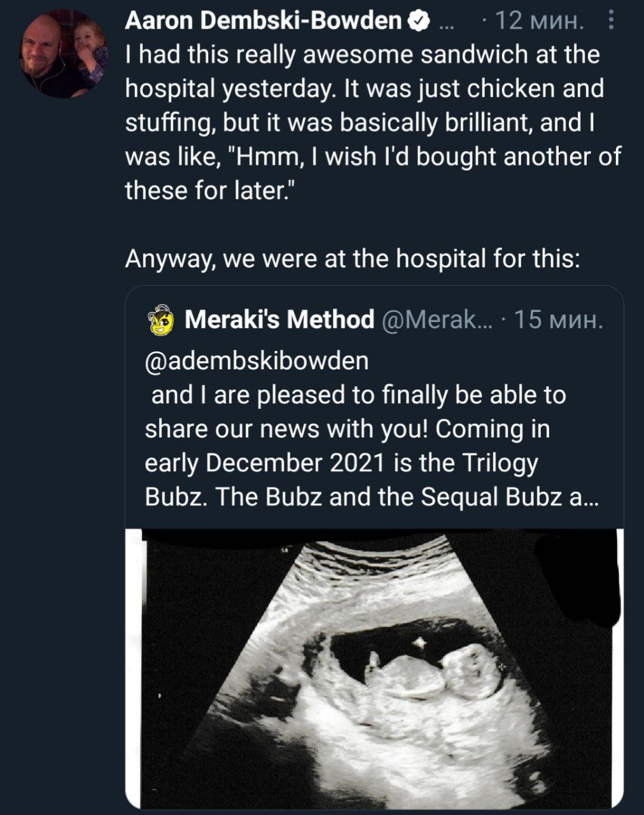Tap the 'bought another of these for later' line
This screenshot has height=815, width=644.
(373, 173)
